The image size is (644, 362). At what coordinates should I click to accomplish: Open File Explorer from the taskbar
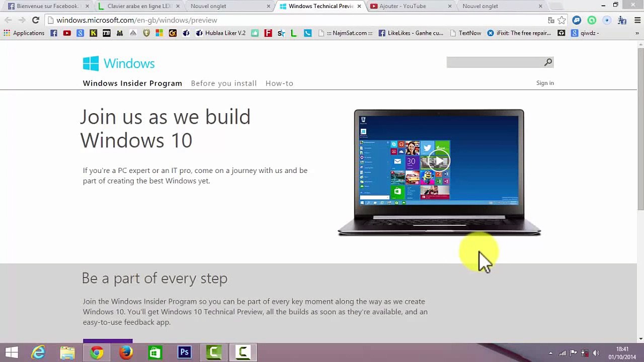tap(67, 352)
